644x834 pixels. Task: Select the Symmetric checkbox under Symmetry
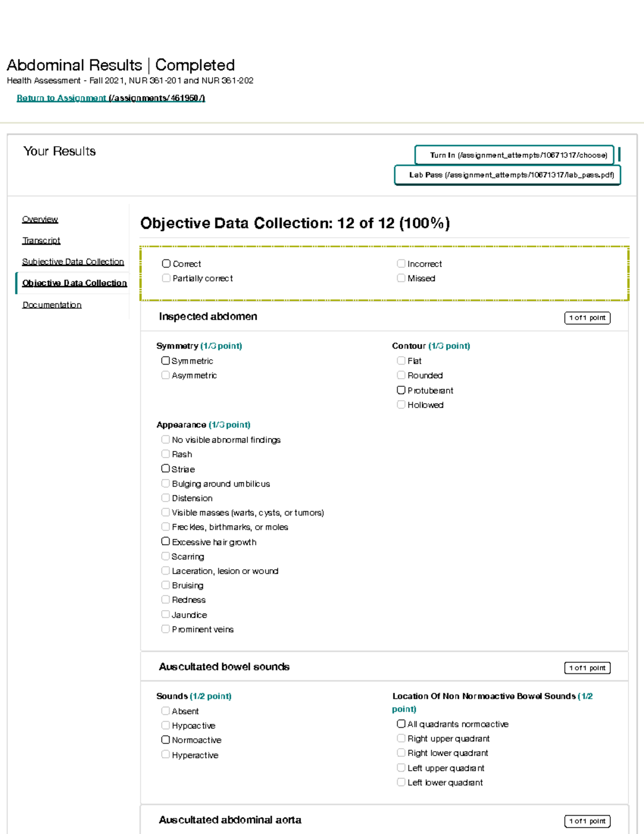click(x=165, y=360)
